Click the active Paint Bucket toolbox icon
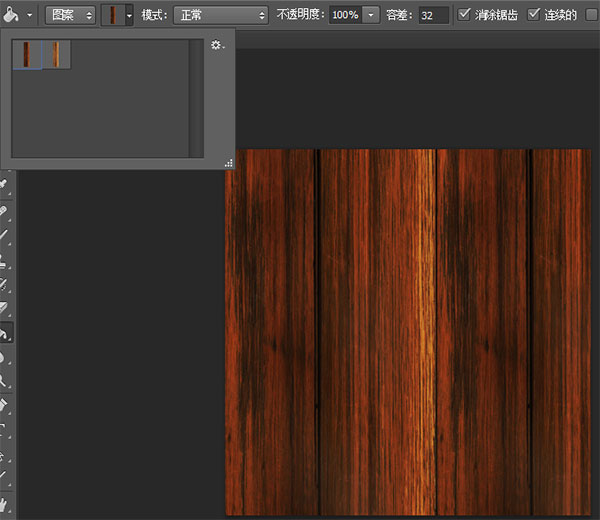Viewport: 600px width, 520px height. tap(5, 333)
